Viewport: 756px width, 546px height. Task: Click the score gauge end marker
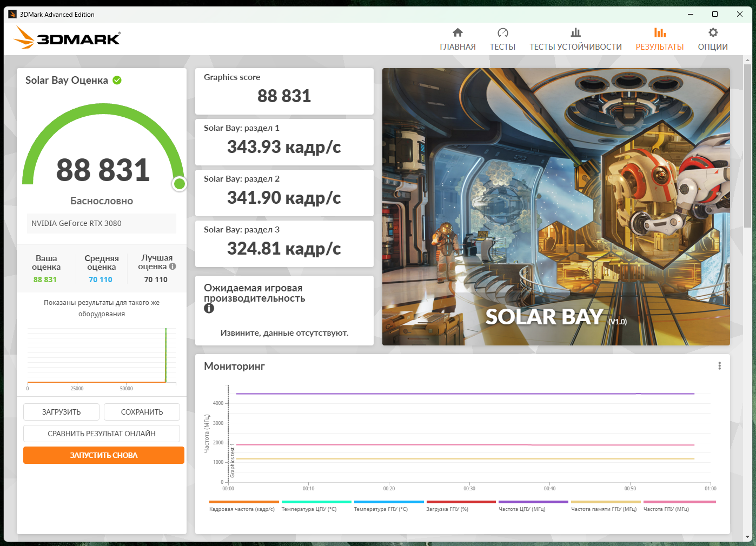coord(179,184)
